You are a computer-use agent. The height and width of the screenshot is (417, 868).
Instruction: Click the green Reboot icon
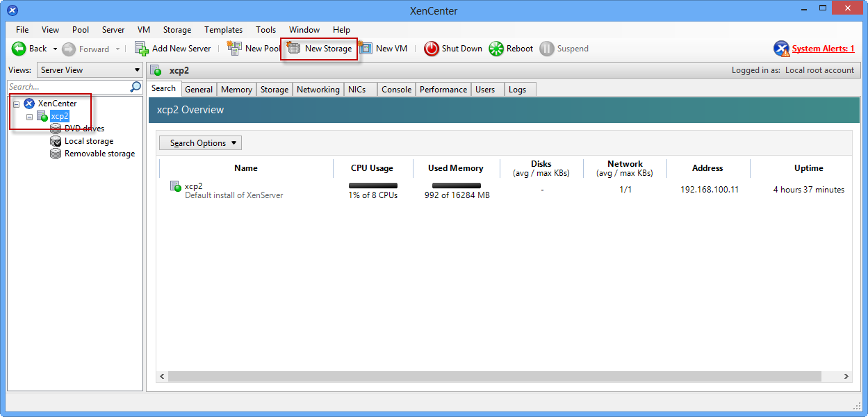496,49
